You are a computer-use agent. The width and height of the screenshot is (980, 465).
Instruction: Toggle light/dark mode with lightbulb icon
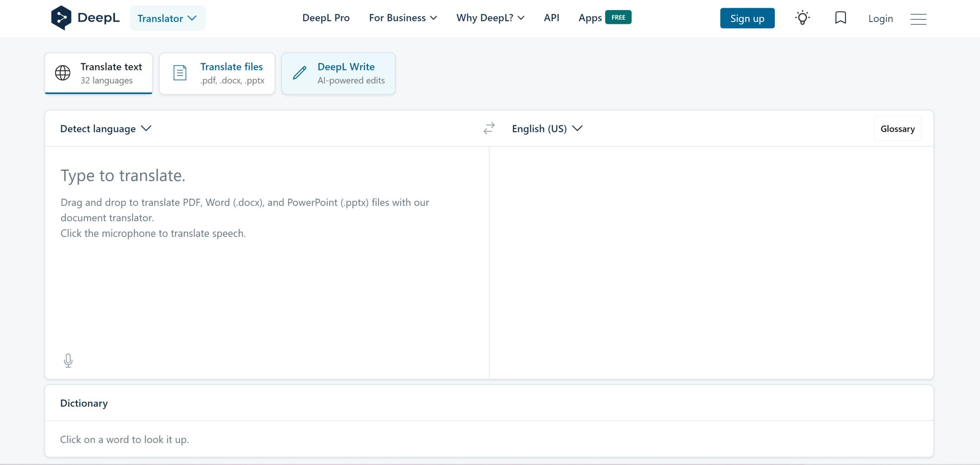802,18
